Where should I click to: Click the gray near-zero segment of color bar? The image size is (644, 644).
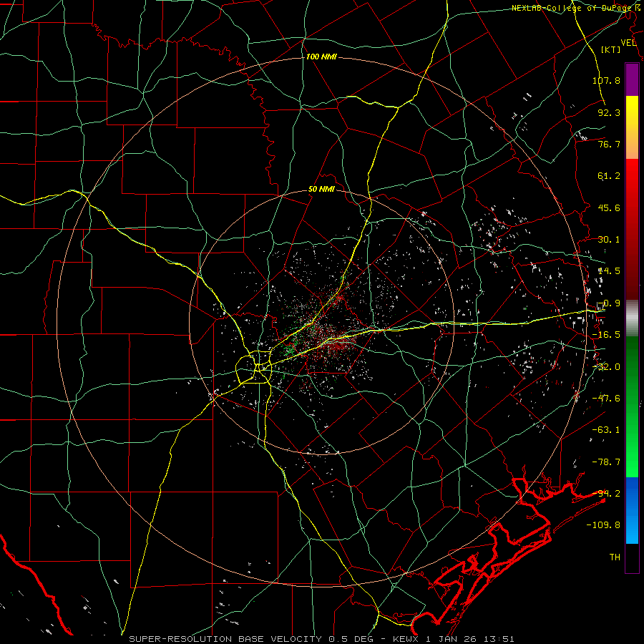coord(632,318)
